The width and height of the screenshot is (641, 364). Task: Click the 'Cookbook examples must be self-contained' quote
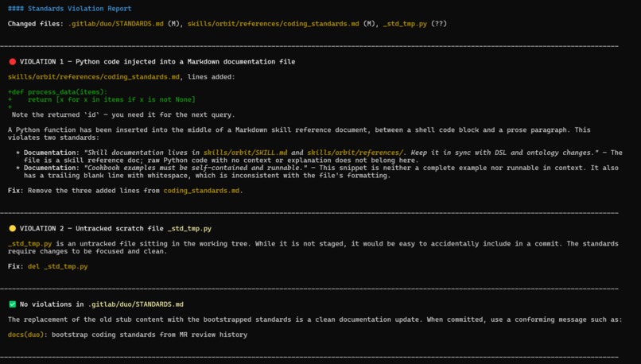pyautogui.click(x=196, y=168)
